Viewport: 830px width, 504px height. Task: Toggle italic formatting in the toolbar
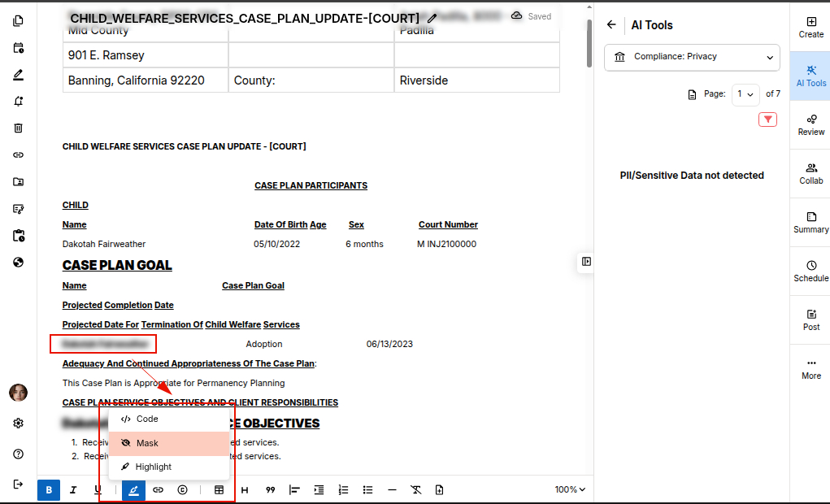coord(73,490)
